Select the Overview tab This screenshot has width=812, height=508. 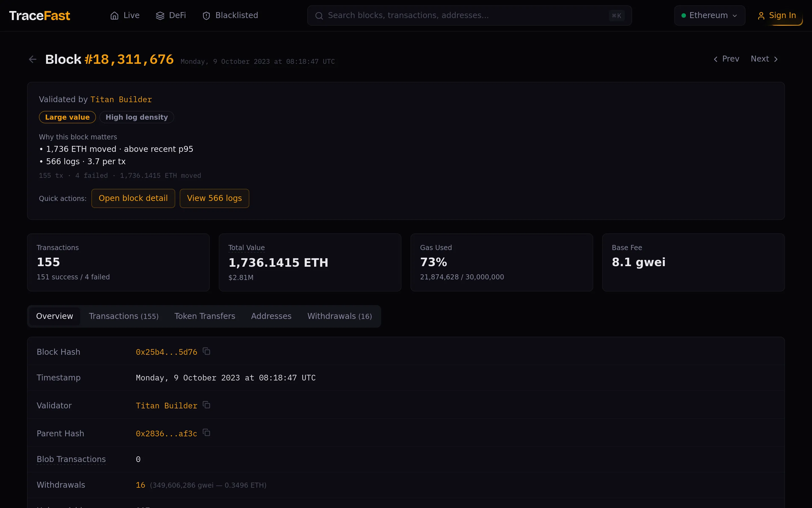pyautogui.click(x=54, y=316)
